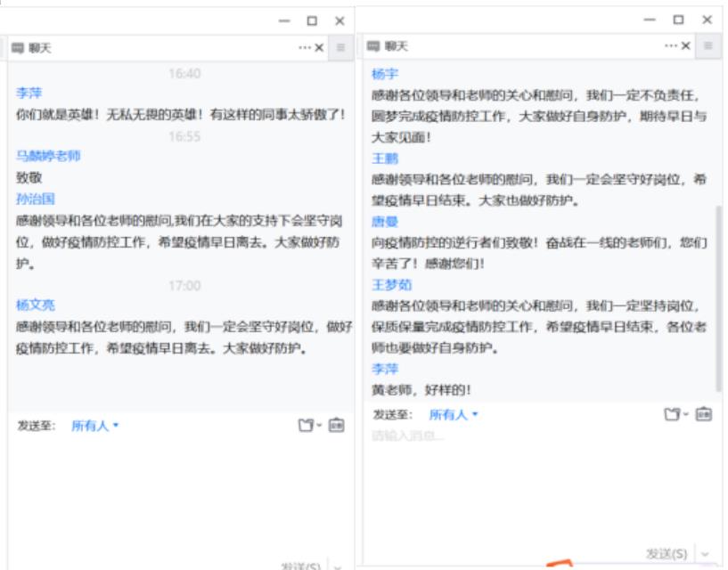Click the right chat vertical scrollbar
This screenshot has width=728, height=570.
coord(719,294)
